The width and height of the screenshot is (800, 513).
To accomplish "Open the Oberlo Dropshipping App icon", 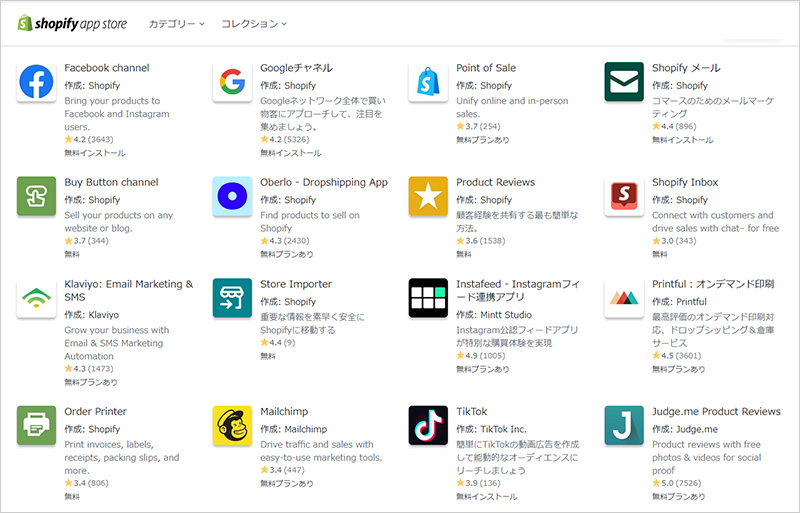I will tap(232, 196).
